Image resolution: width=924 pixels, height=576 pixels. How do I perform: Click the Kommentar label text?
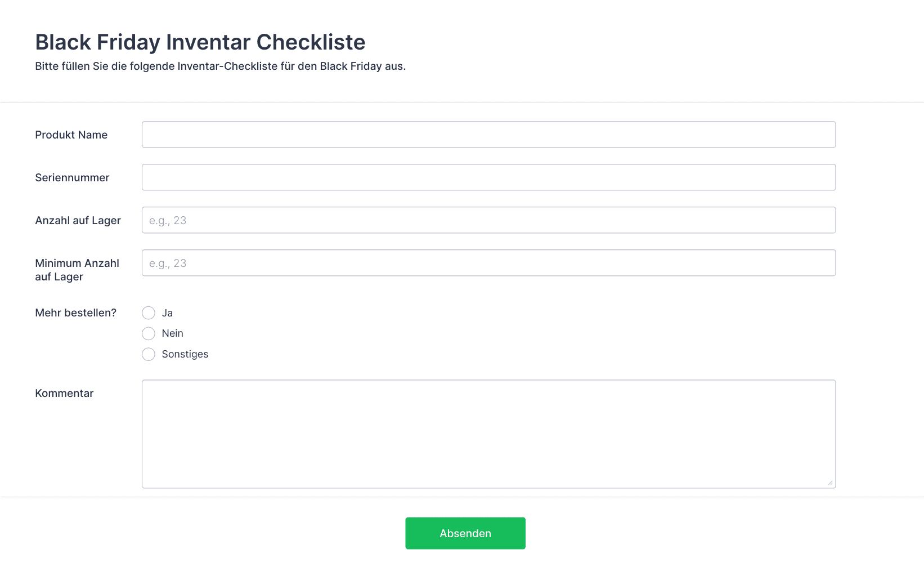click(x=64, y=393)
